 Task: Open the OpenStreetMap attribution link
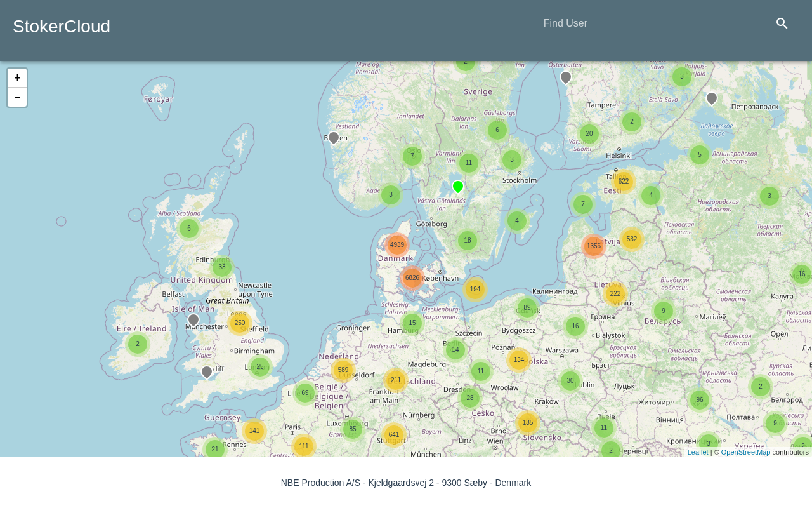point(745,452)
